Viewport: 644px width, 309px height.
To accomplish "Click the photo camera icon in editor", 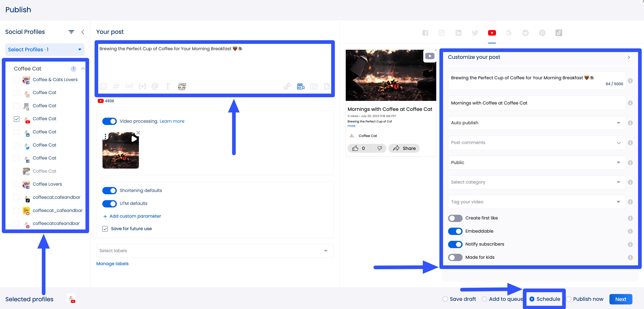I will [314, 86].
